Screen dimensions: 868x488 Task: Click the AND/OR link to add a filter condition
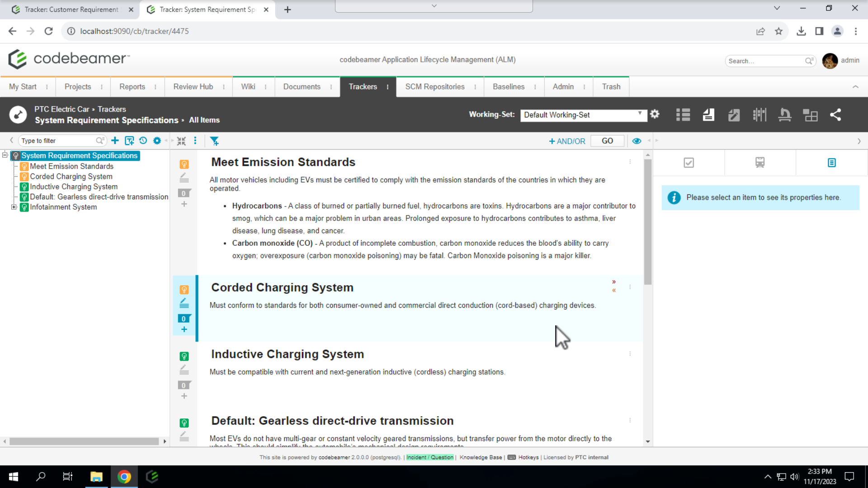coord(567,141)
